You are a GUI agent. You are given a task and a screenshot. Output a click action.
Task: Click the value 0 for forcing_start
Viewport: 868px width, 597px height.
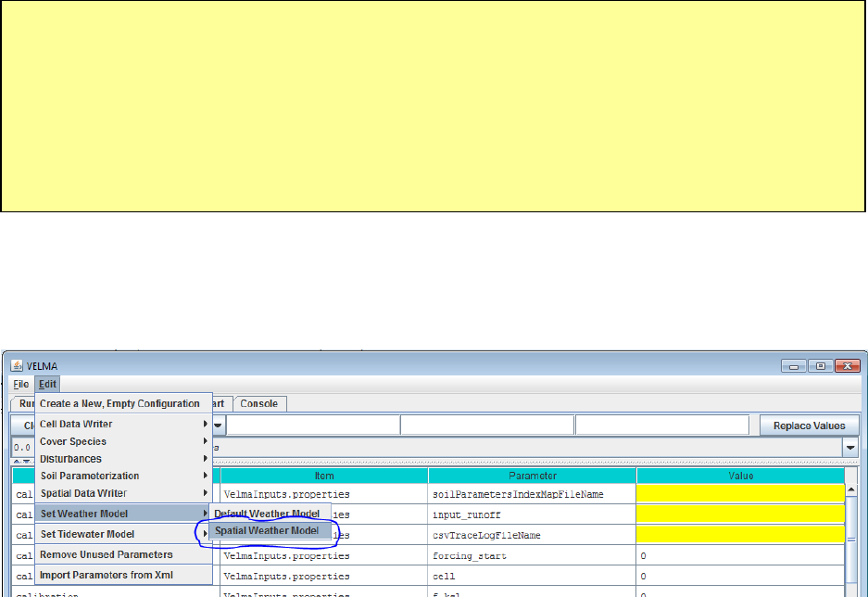point(741,555)
